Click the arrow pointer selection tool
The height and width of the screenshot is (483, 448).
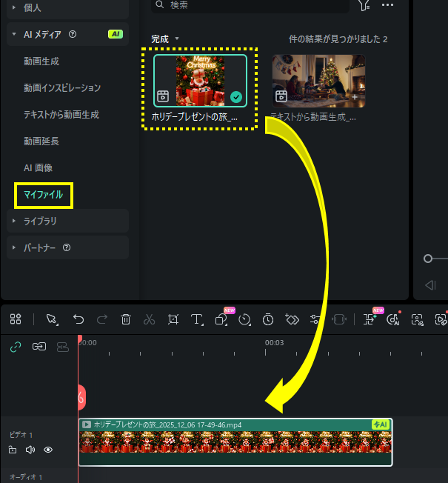pos(51,319)
